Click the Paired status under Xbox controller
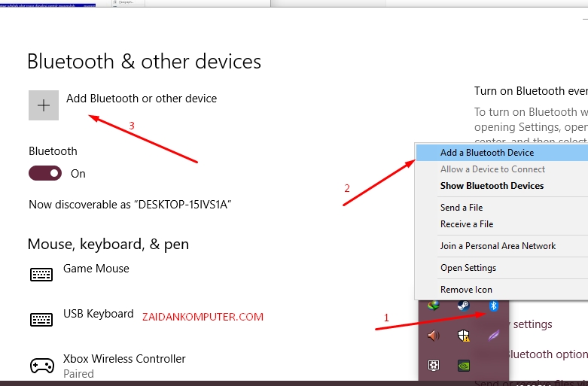 click(78, 374)
